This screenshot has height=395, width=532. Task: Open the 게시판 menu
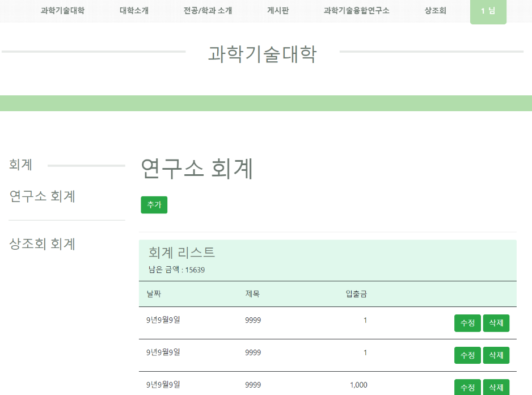click(278, 10)
